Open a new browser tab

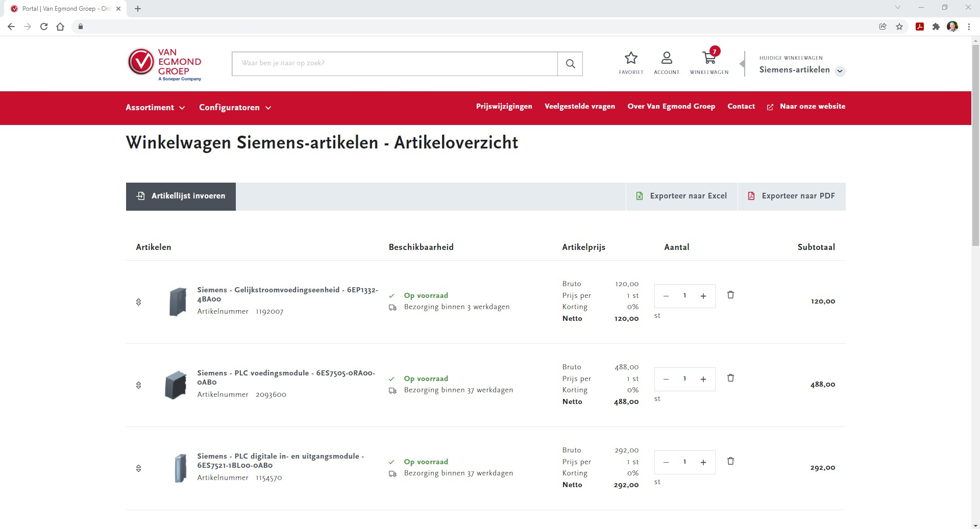click(x=138, y=9)
